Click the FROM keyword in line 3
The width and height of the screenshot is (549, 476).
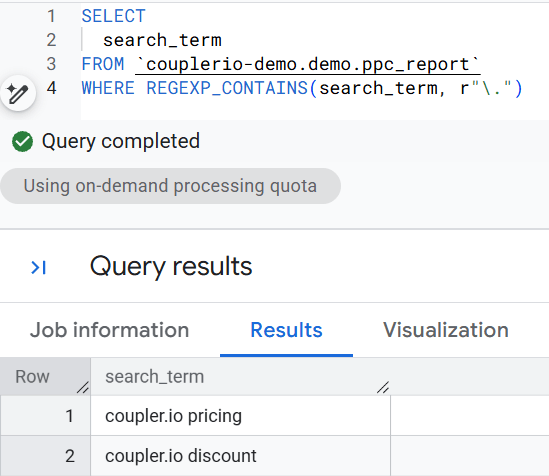[x=103, y=64]
